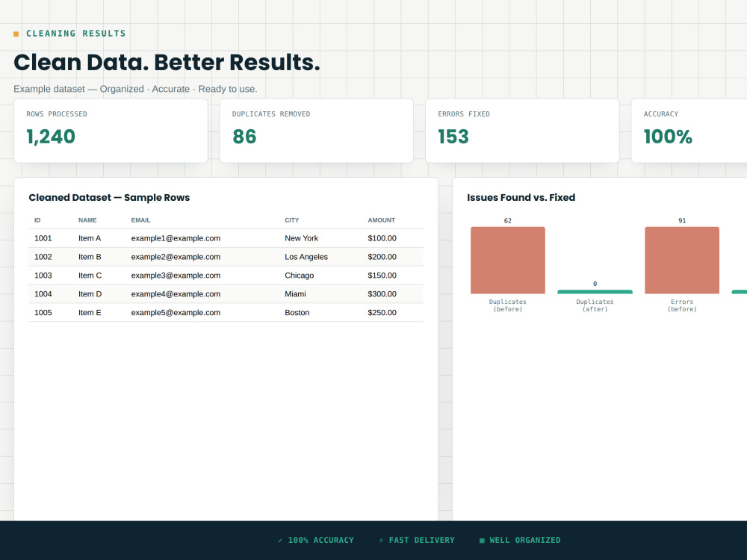Click the amount $250.00

(382, 312)
